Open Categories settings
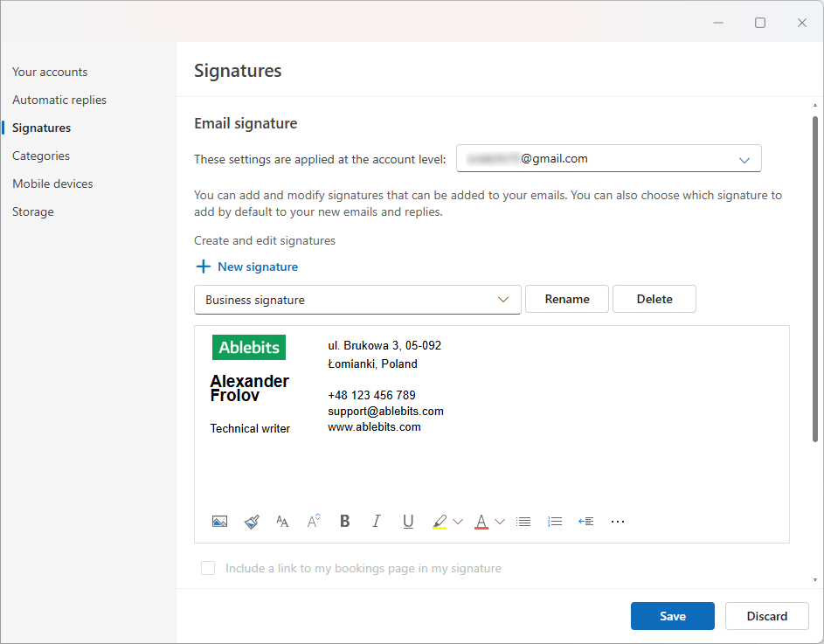The image size is (824, 644). coord(41,156)
